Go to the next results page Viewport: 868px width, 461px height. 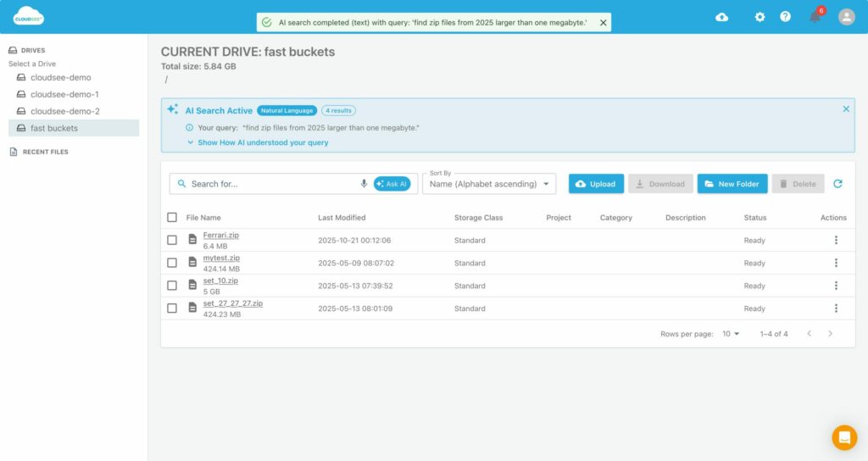[830, 333]
